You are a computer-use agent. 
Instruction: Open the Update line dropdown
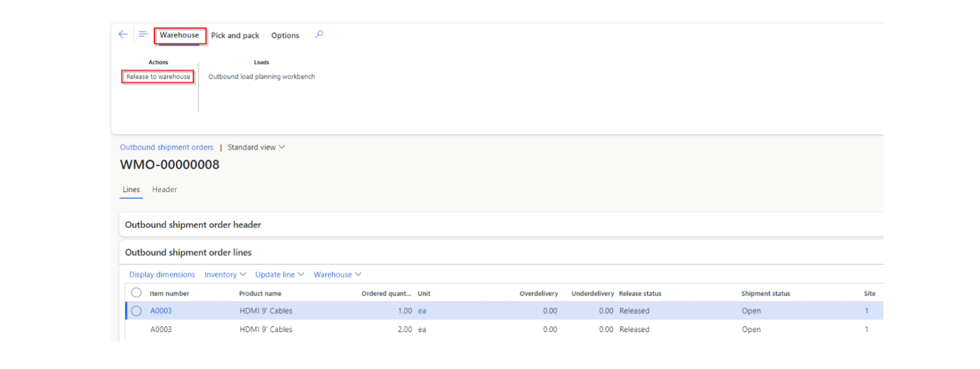click(280, 275)
